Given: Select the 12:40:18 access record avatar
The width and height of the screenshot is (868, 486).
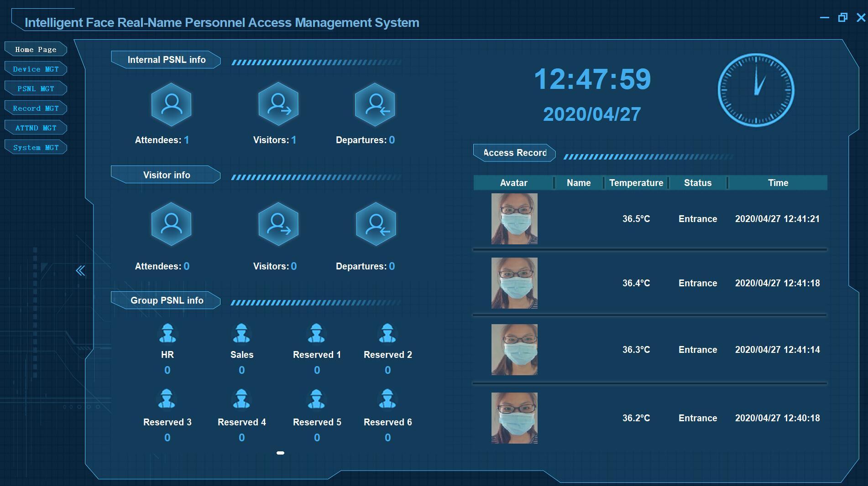Looking at the screenshot, I should point(514,418).
